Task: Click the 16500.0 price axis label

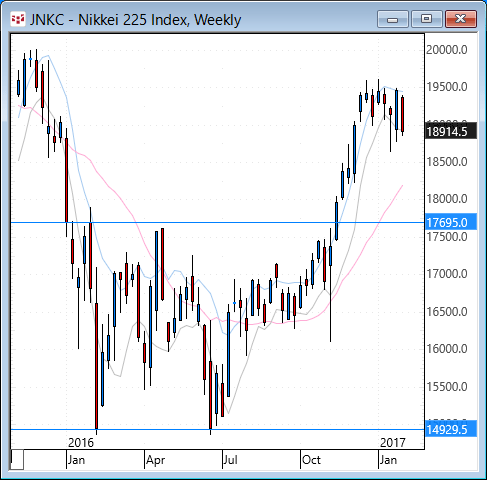Action: click(x=447, y=312)
